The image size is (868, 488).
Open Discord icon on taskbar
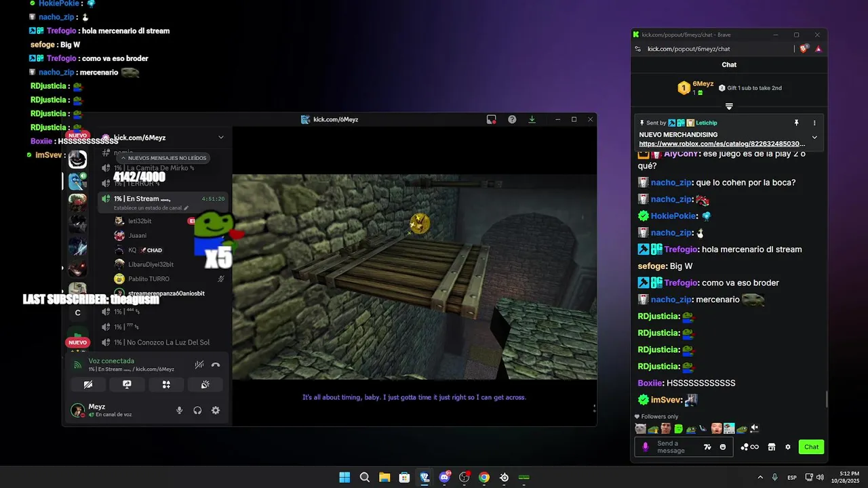pyautogui.click(x=445, y=477)
